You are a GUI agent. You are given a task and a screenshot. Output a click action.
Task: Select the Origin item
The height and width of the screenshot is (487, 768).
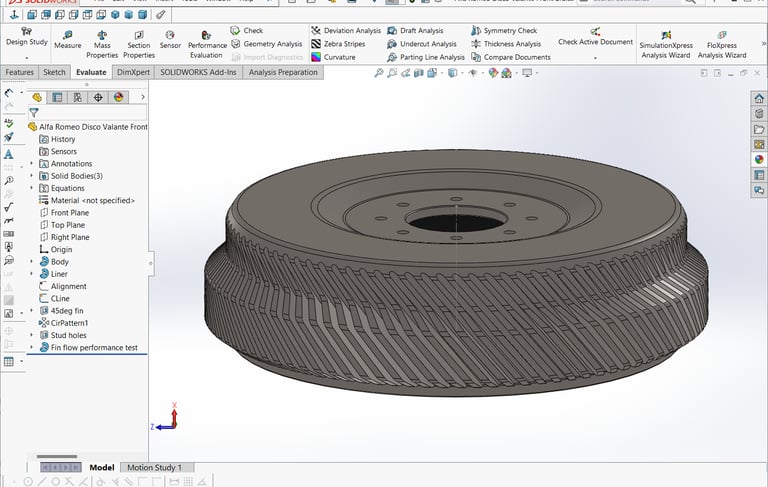pyautogui.click(x=55, y=249)
